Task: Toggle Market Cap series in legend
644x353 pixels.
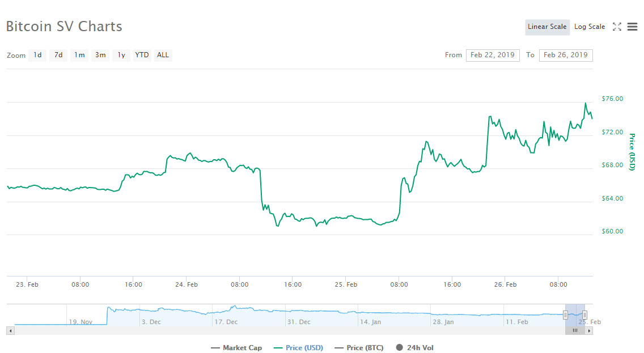Action: click(x=236, y=348)
